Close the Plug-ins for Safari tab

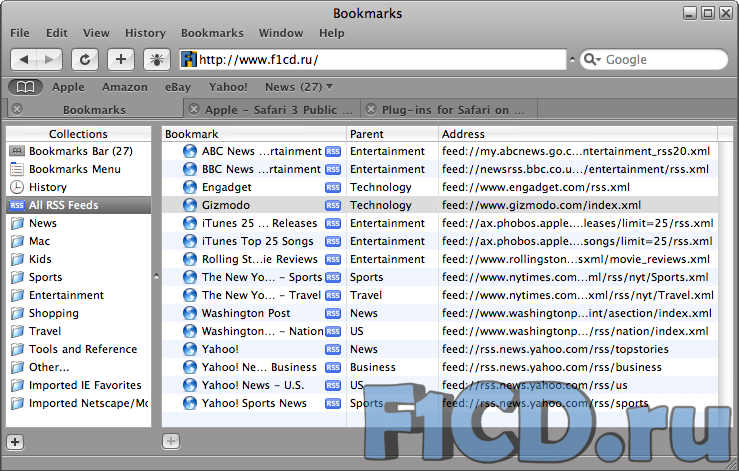pyautogui.click(x=371, y=109)
